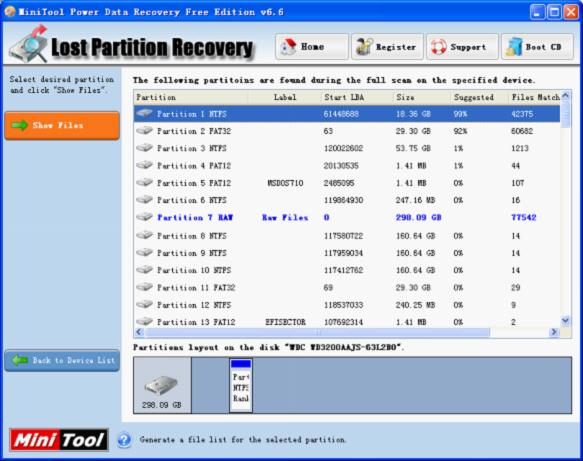
Task: Click the Partition 3 NTFS drive icon
Action: pyautogui.click(x=144, y=148)
